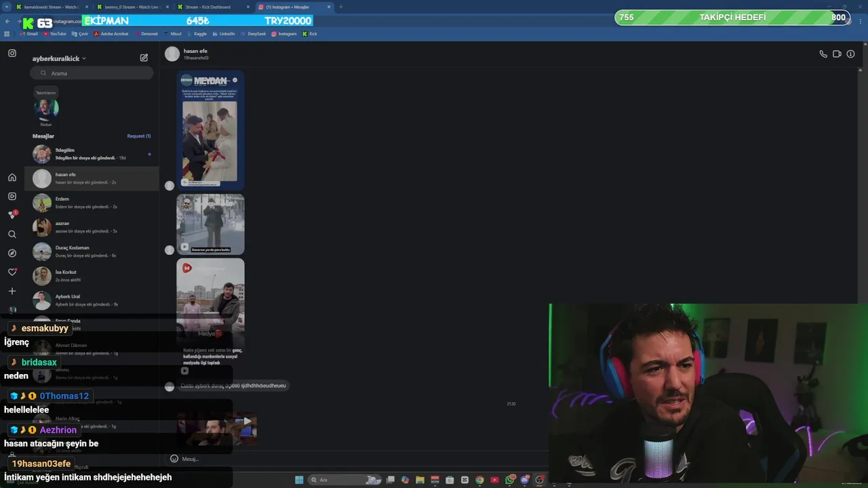Open Microsoft Store from the taskbar
This screenshot has height=488, width=868.
click(x=450, y=480)
